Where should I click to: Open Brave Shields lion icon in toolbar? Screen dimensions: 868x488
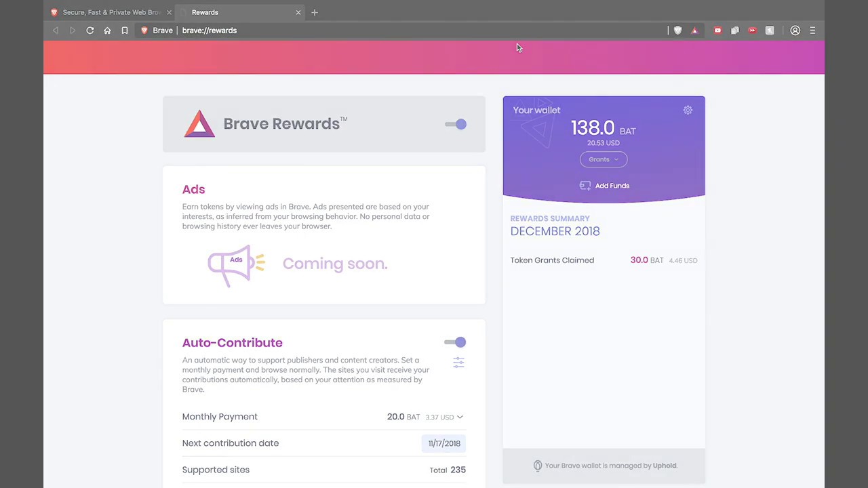[677, 30]
